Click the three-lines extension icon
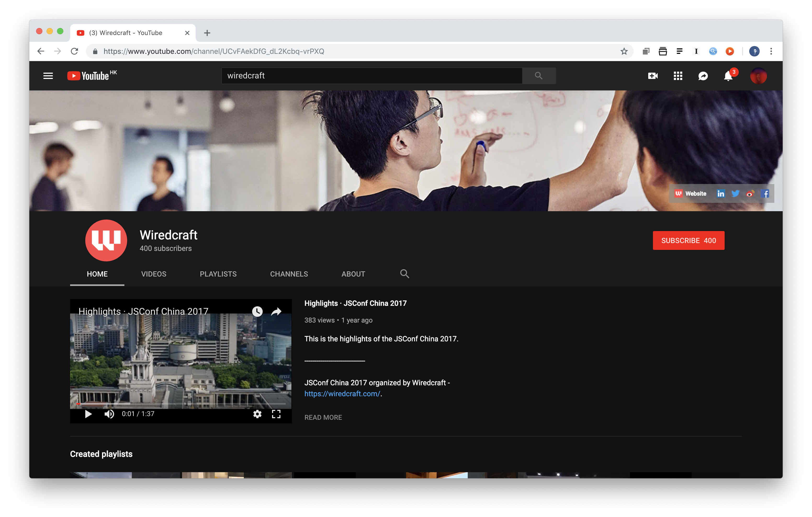 679,51
